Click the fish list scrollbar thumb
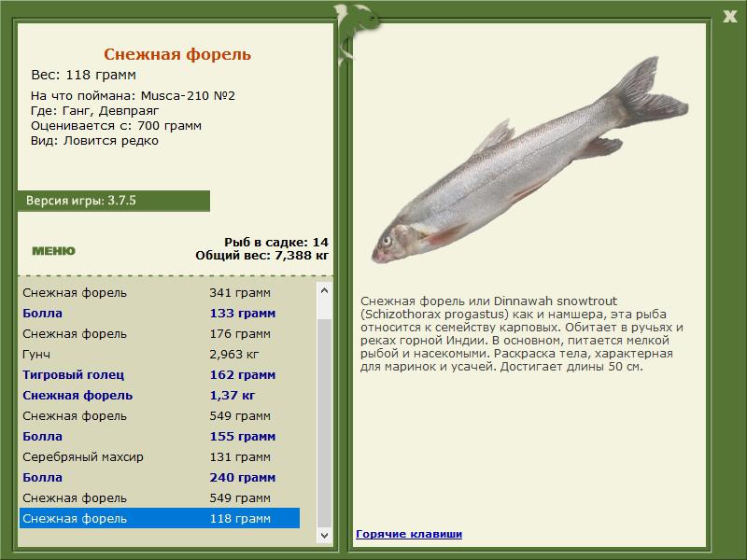 (324, 423)
